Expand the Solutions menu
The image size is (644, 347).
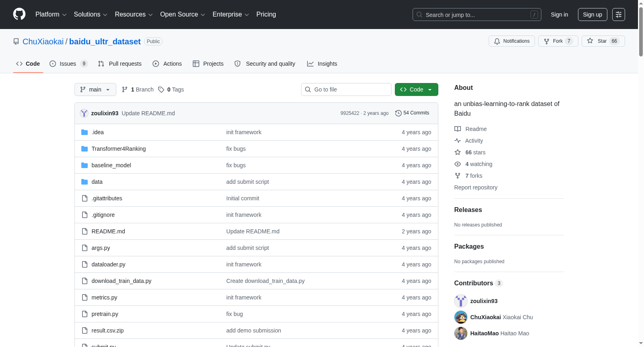(91, 15)
